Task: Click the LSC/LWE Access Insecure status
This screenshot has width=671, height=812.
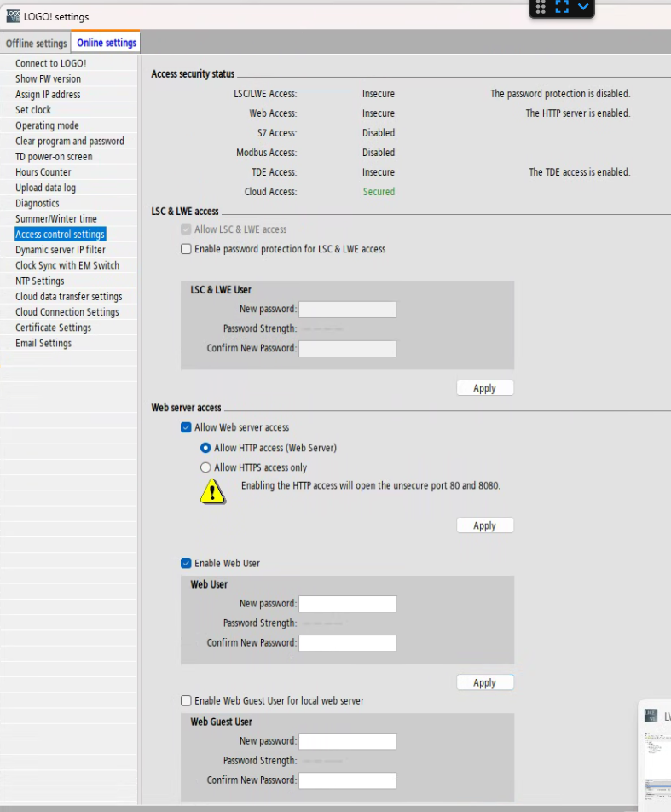Action: [378, 94]
